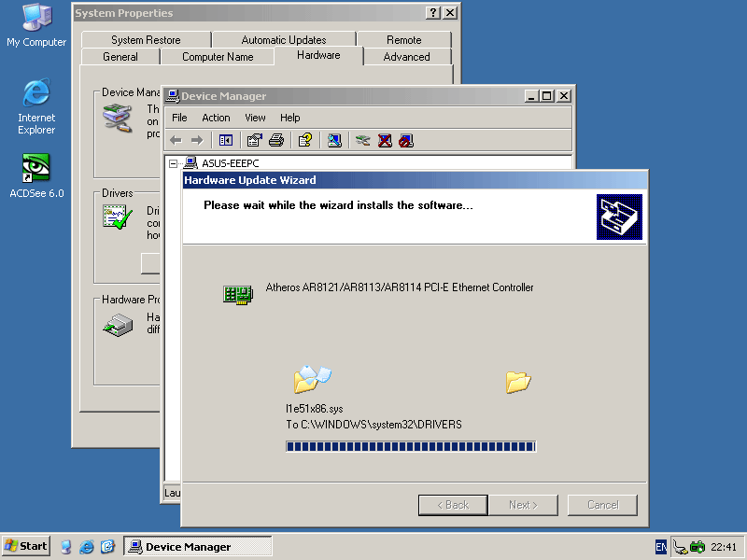747x560 pixels.
Task: Click the green battery/power tray icon
Action: [x=698, y=547]
